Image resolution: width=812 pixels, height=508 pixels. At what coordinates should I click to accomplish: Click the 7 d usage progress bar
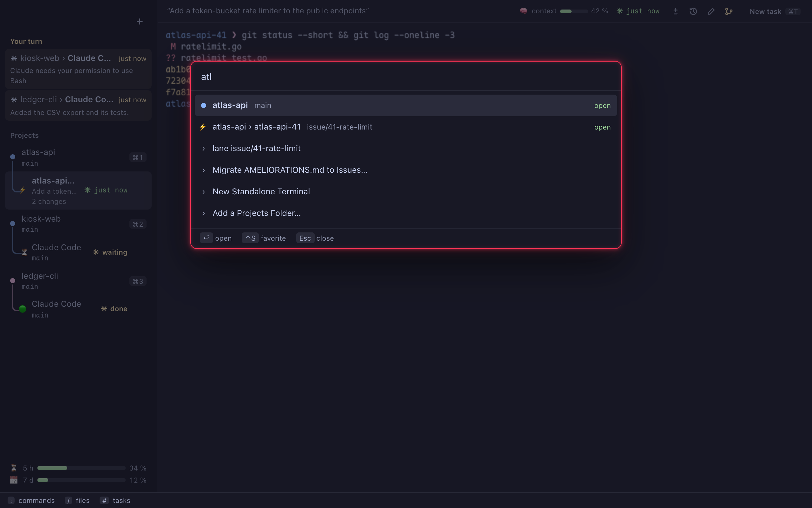(81, 480)
